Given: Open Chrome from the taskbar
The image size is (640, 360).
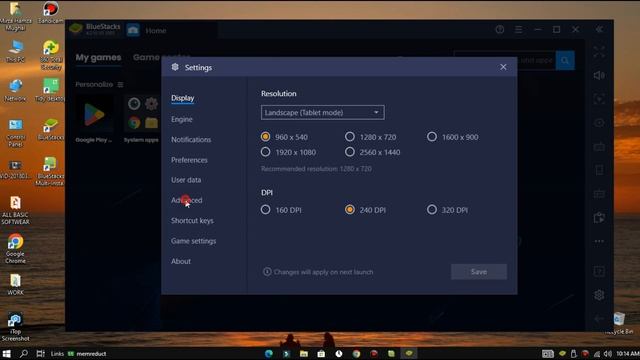Looking at the screenshot, I should (356, 353).
